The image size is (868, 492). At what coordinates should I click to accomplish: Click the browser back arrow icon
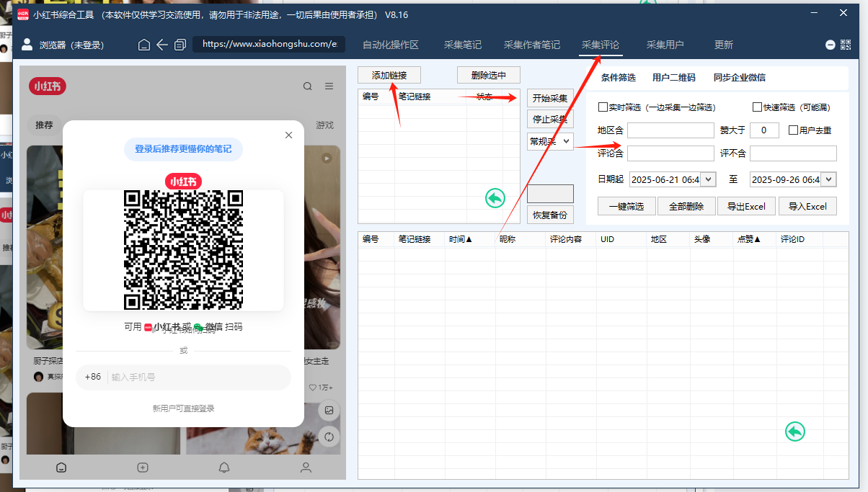(x=162, y=45)
